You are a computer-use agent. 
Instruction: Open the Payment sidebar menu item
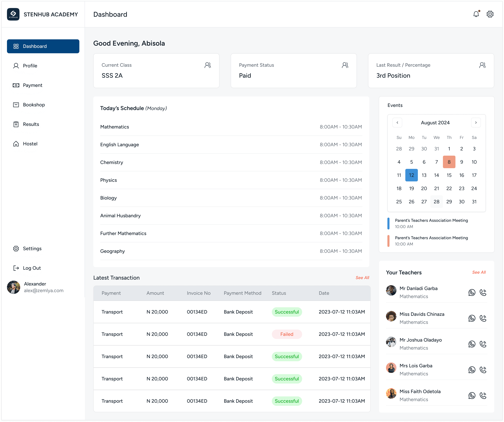(x=32, y=85)
